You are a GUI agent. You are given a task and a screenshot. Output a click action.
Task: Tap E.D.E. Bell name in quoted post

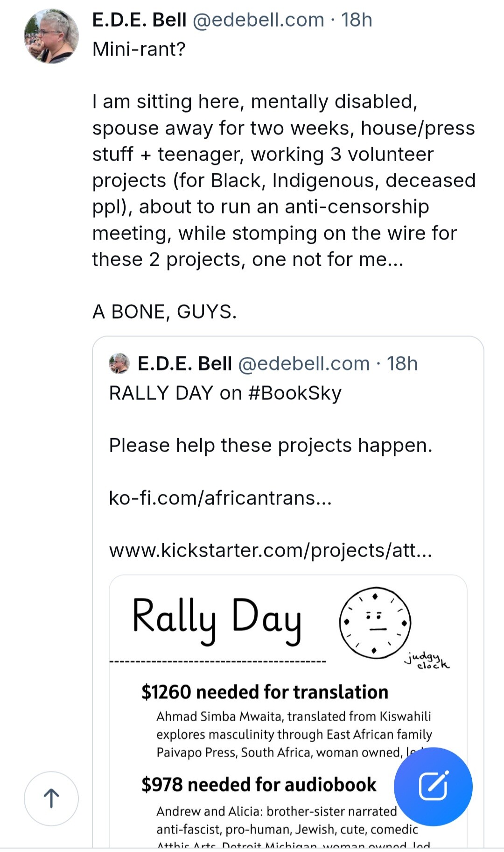184,363
